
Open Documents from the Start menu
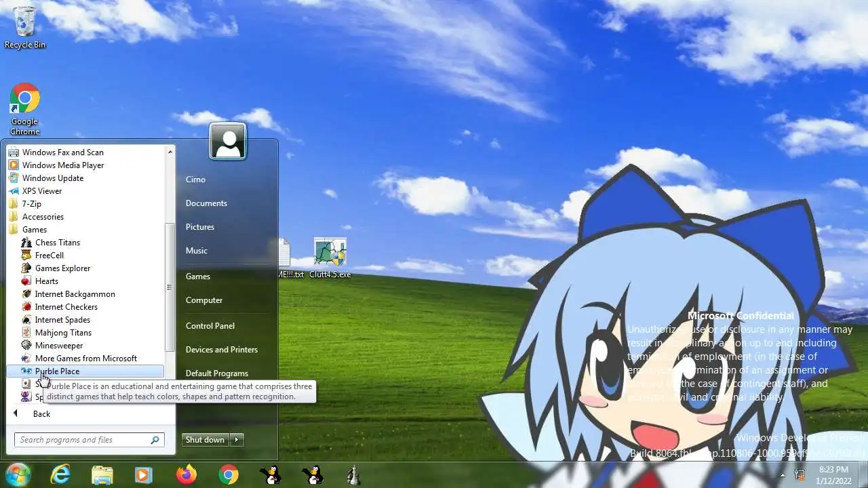click(206, 203)
